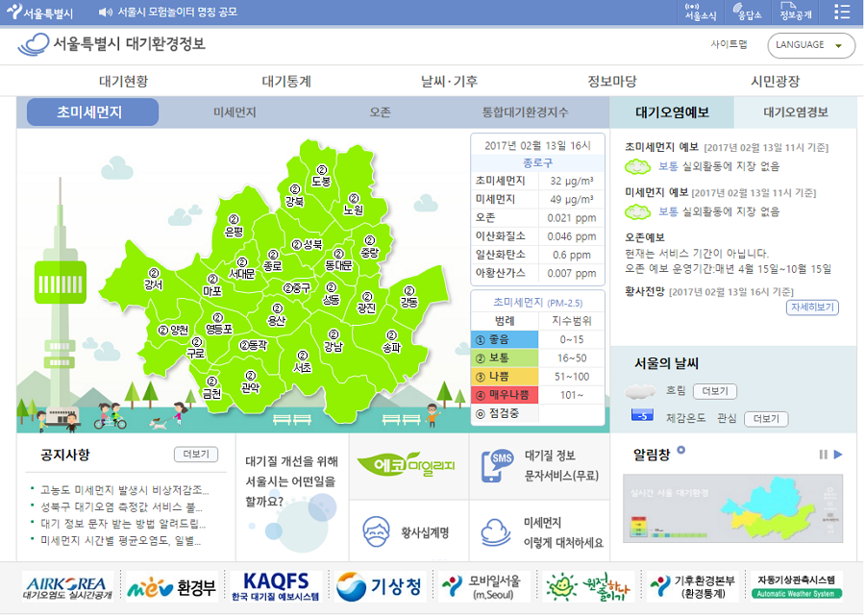Open 대기질 정보 문자서비스(무료) link

click(x=561, y=465)
